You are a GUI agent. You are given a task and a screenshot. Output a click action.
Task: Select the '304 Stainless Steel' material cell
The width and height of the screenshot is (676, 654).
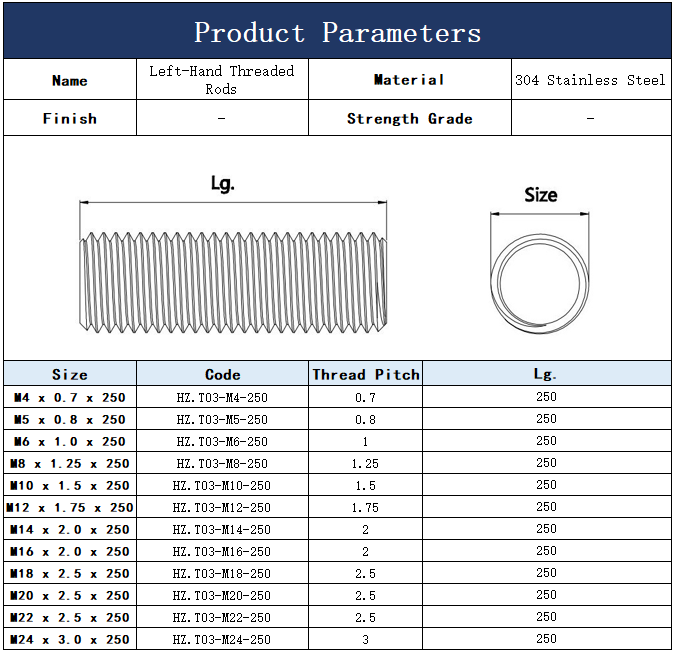(x=591, y=80)
